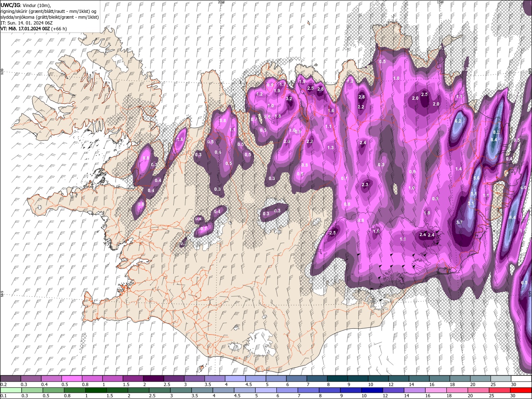Click the 2.3 snowfall value on the map
The height and width of the screenshot is (399, 532).
(x=365, y=185)
